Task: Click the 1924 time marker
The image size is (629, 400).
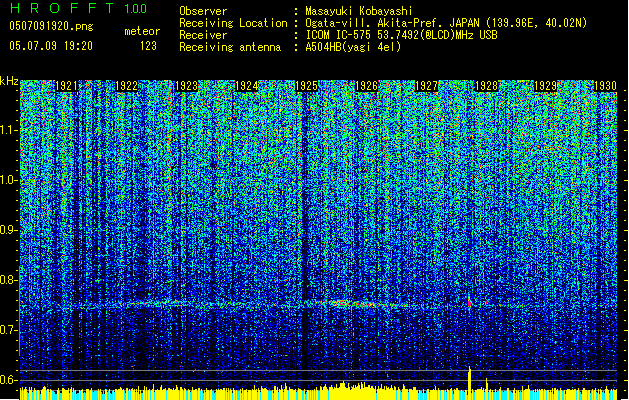Action: [x=246, y=86]
